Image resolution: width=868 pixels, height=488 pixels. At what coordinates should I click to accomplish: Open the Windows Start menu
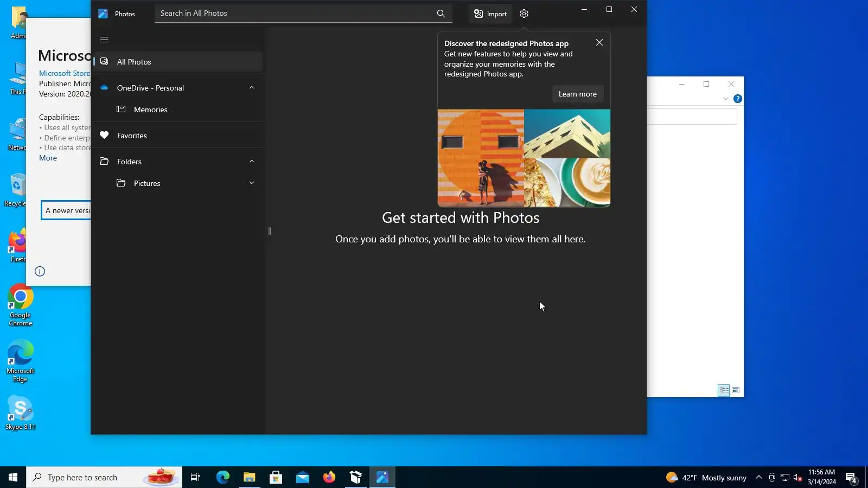13,477
